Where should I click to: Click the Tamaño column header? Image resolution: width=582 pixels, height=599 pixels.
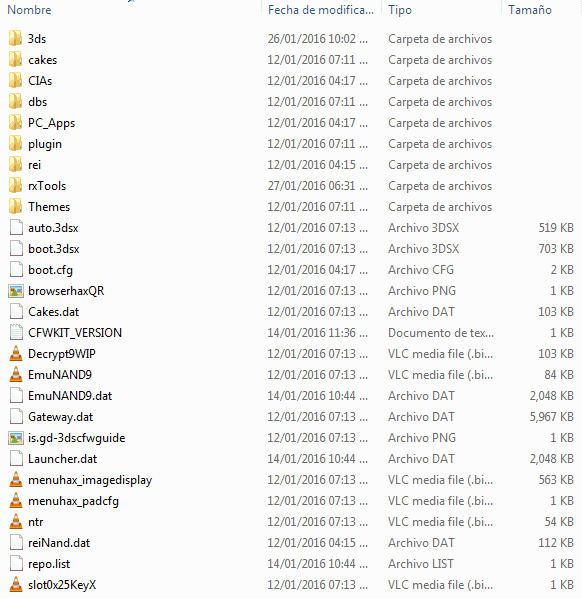[x=530, y=10]
